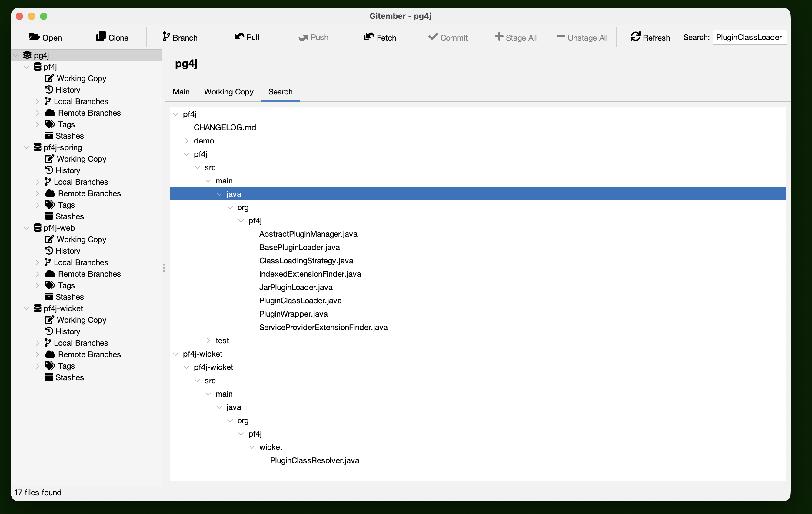Click the pf4j repository database icon
The width and height of the screenshot is (812, 514).
coord(38,67)
